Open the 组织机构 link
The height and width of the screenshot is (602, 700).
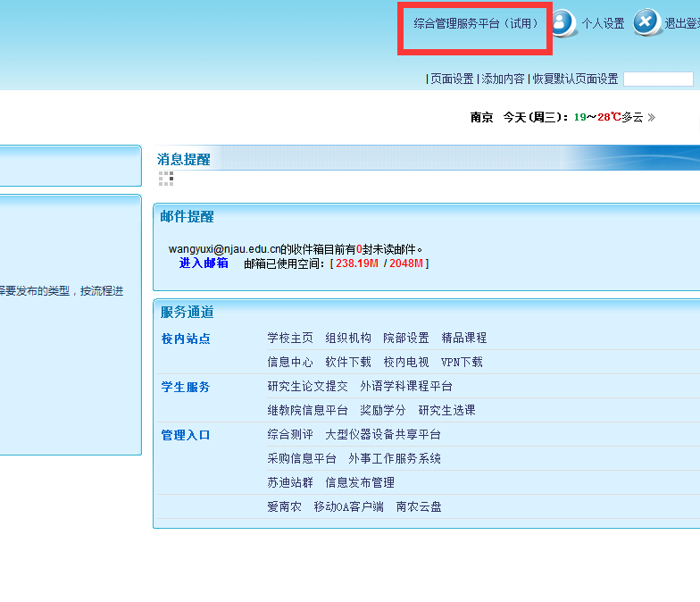tap(348, 338)
